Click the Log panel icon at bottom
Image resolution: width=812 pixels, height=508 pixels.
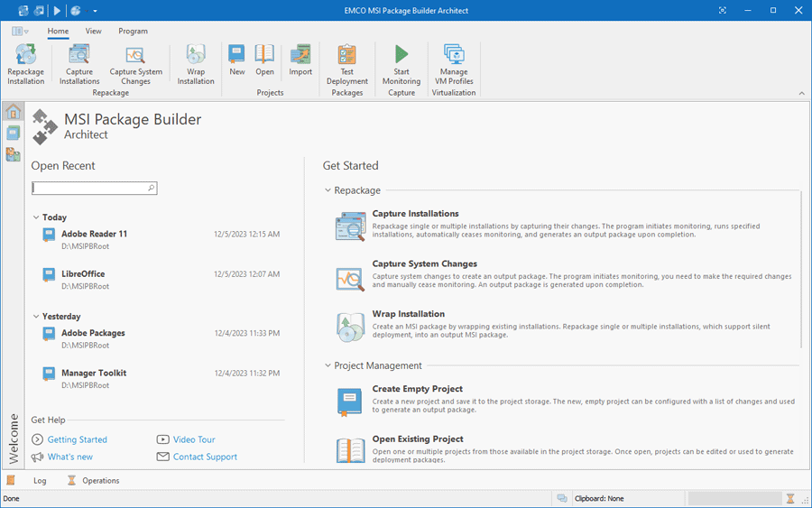pos(10,481)
